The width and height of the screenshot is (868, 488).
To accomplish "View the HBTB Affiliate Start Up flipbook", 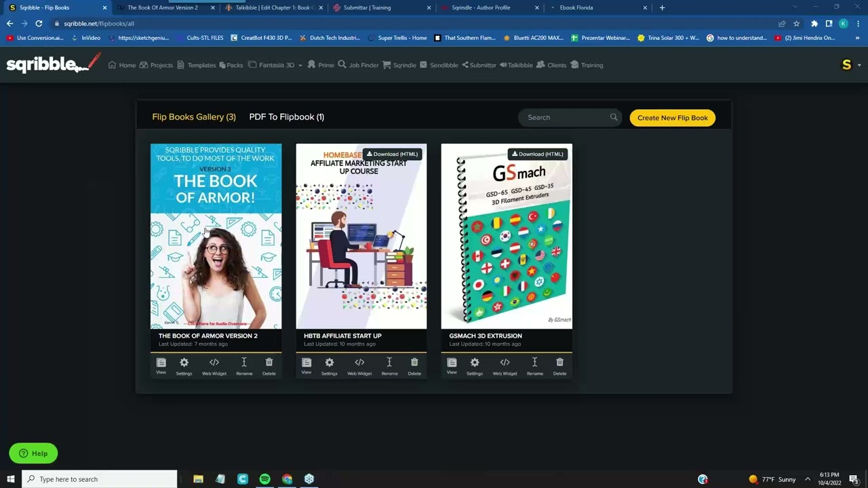I will pos(307,366).
